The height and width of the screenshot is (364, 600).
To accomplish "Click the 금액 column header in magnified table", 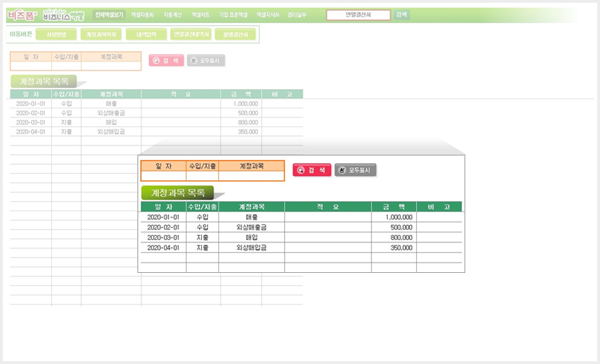I will click(x=394, y=207).
